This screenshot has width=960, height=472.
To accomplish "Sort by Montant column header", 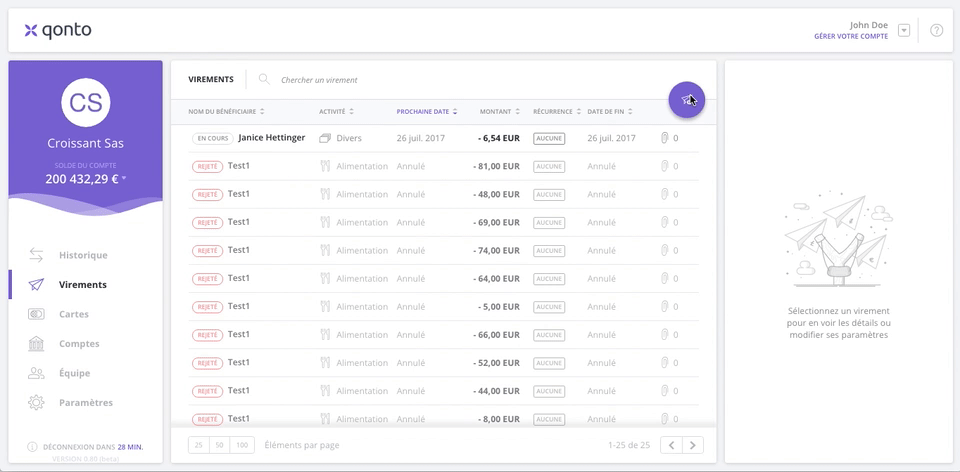I will tap(500, 111).
